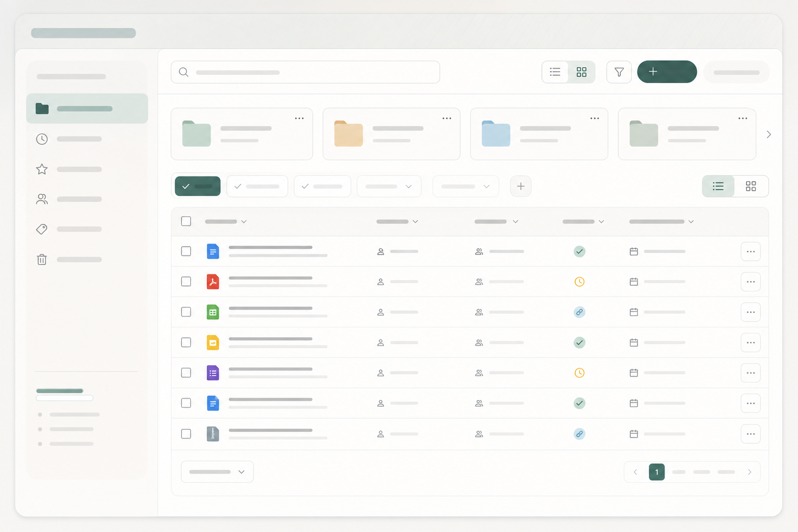This screenshot has width=798, height=532.
Task: Tick the checkbox for the yellow slides row
Action: coord(186,342)
